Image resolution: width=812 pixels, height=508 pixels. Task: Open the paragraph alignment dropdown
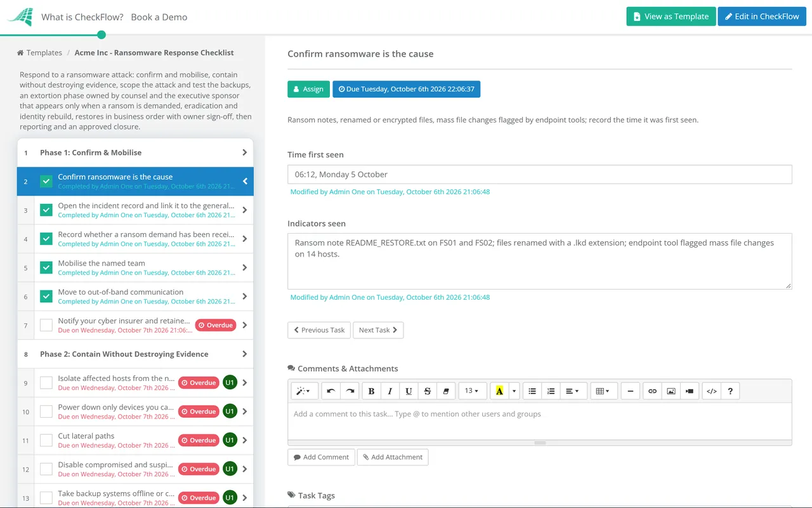pos(573,391)
